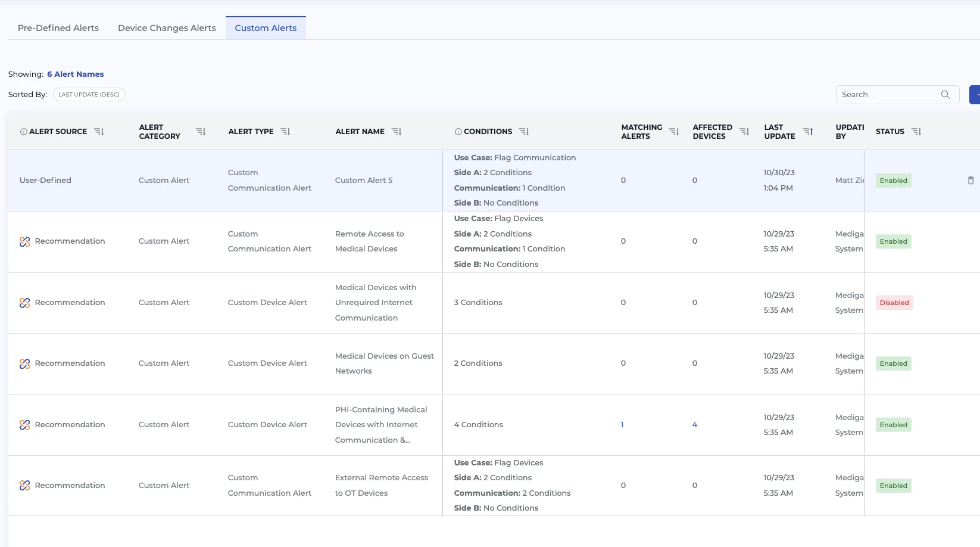Click into the Search input field
The width and height of the screenshot is (980, 547).
click(887, 95)
